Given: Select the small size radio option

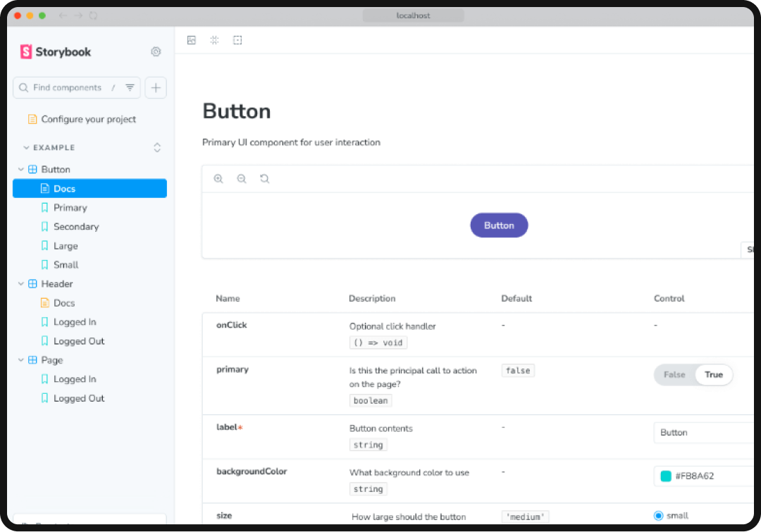Looking at the screenshot, I should [x=658, y=516].
